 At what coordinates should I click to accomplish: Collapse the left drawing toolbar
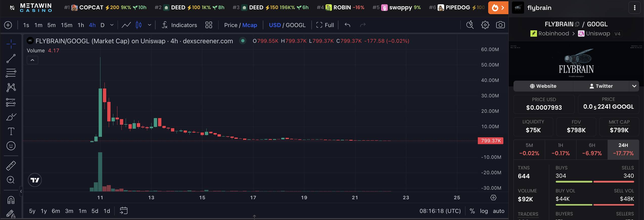click(x=21, y=191)
